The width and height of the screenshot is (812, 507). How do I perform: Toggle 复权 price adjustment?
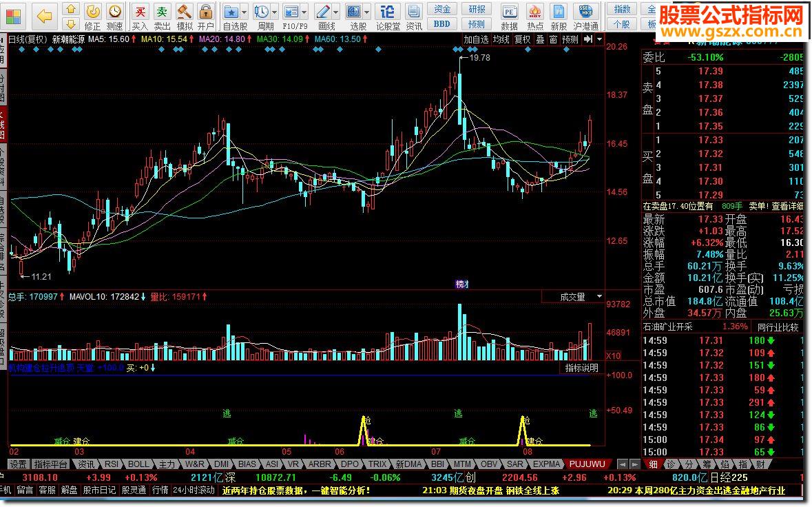click(x=522, y=39)
